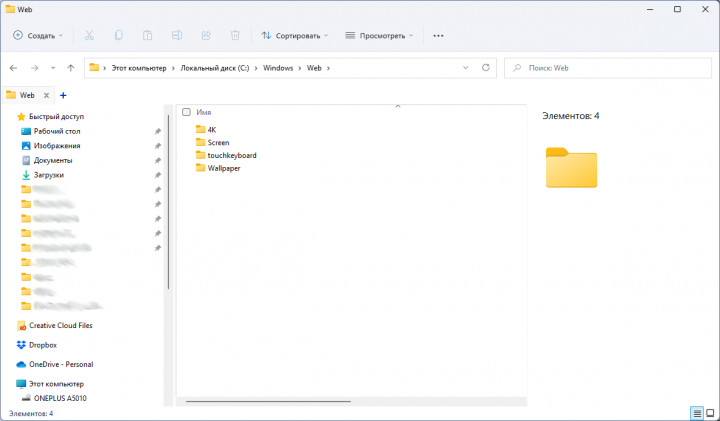Open Загрузки in sidebar

tap(43, 175)
